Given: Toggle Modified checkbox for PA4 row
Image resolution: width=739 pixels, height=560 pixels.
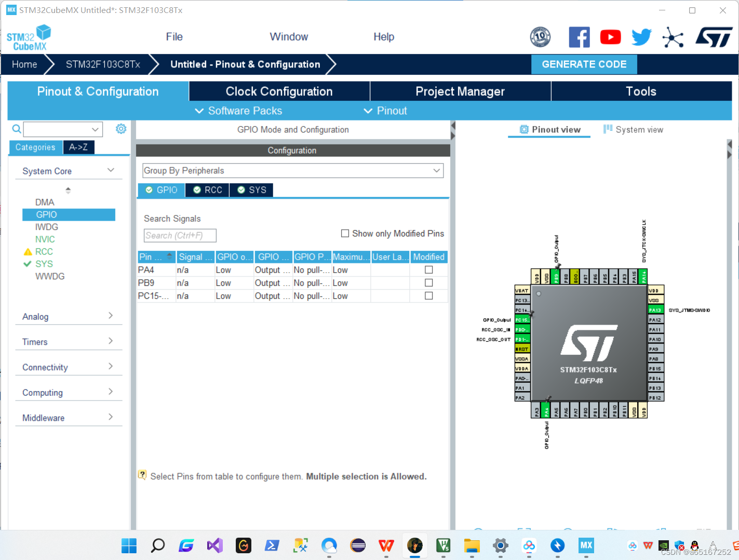Looking at the screenshot, I should point(428,270).
